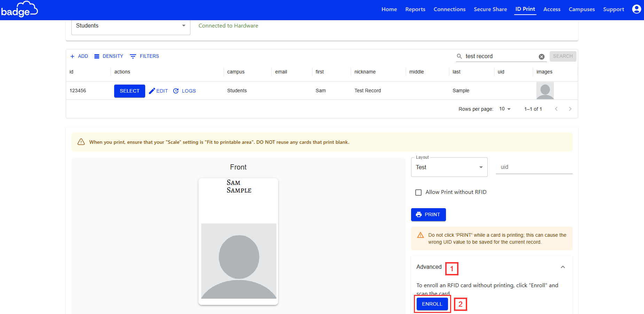Click the Students campus cell in row
This screenshot has height=314, width=644.
tap(237, 91)
